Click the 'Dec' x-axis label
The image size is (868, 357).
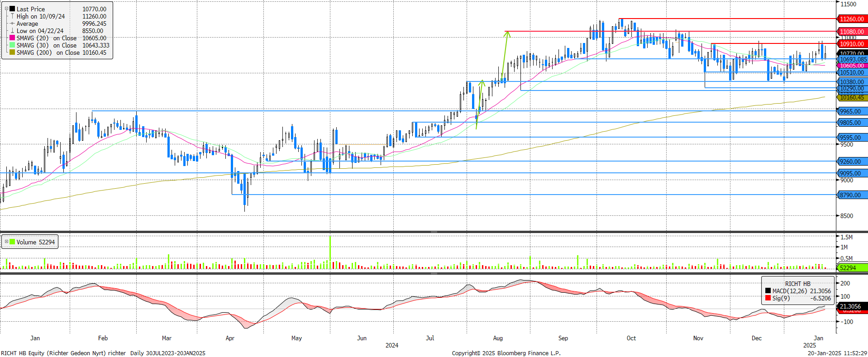click(x=757, y=338)
